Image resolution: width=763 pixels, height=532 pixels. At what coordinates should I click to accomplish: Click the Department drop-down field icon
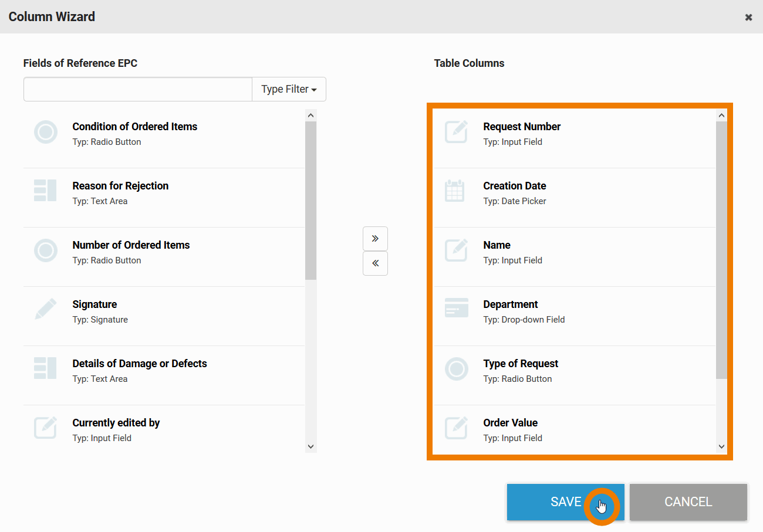[456, 308]
